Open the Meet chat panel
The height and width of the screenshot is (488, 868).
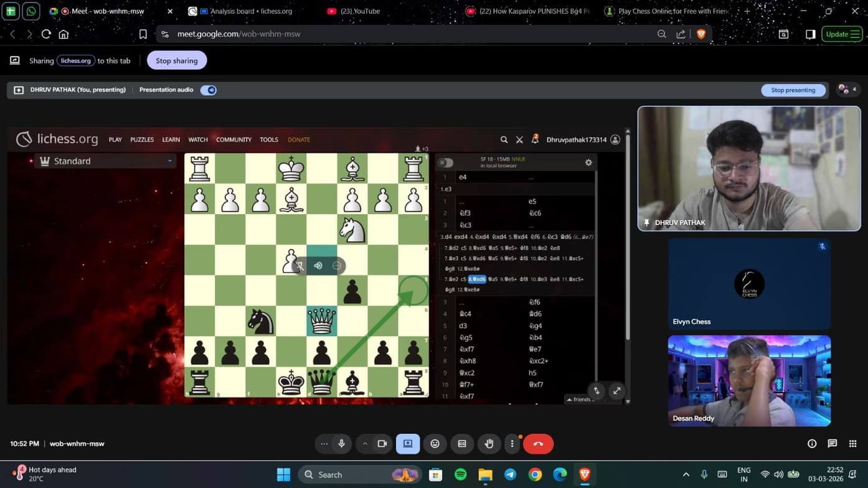pos(832,444)
